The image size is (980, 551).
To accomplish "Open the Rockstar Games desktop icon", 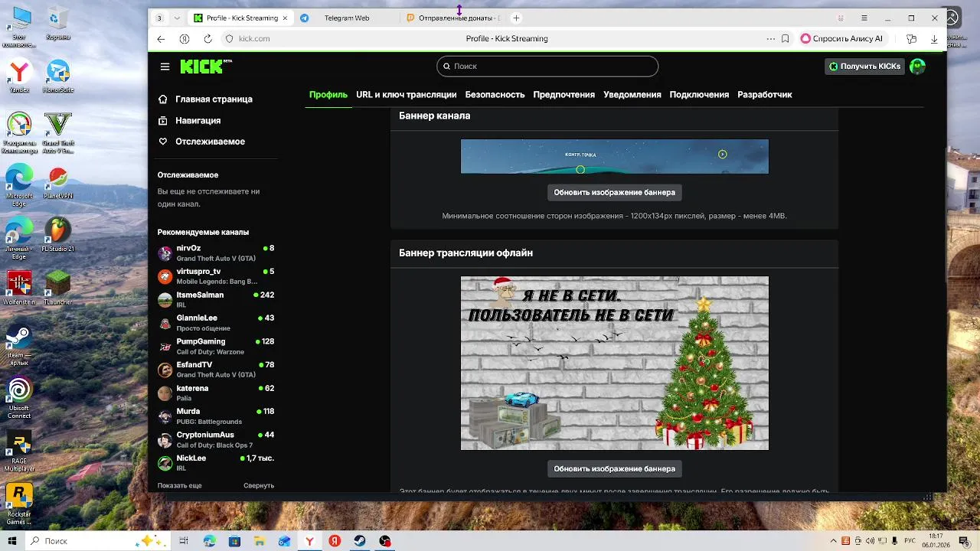I will (x=19, y=505).
